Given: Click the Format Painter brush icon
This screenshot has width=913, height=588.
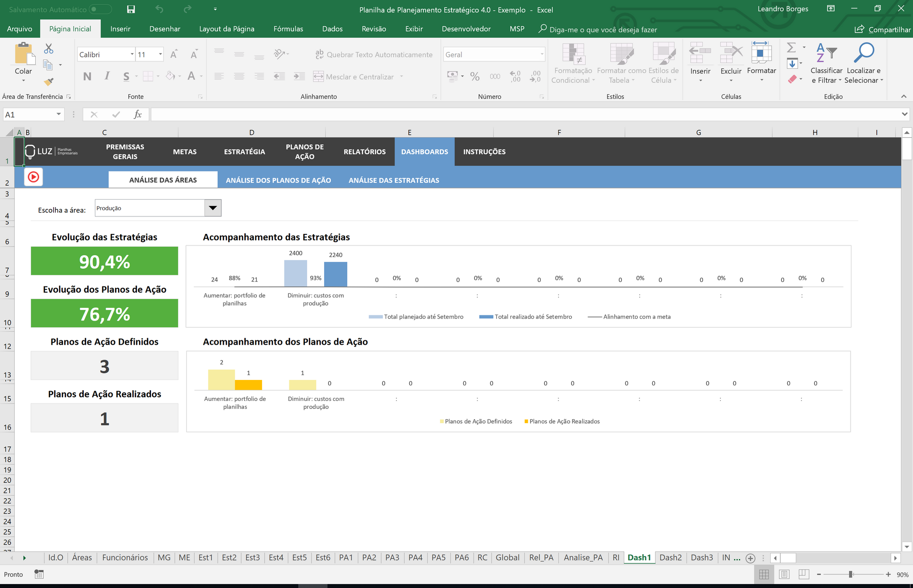Looking at the screenshot, I should click(49, 82).
